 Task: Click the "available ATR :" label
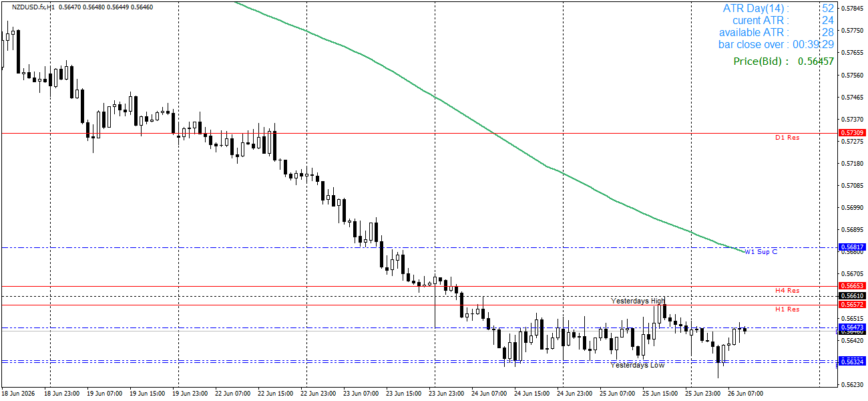click(x=754, y=33)
